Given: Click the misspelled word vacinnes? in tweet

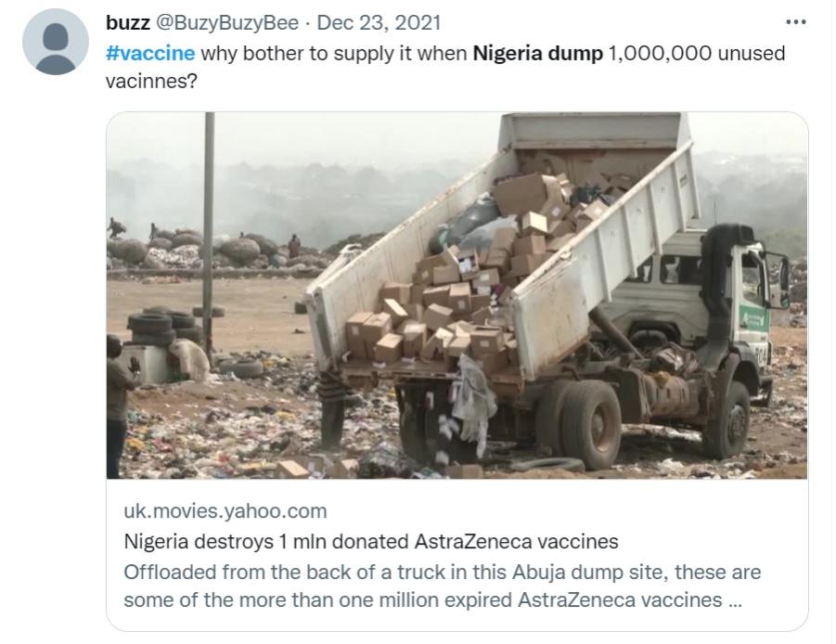Looking at the screenshot, I should coord(151,81).
